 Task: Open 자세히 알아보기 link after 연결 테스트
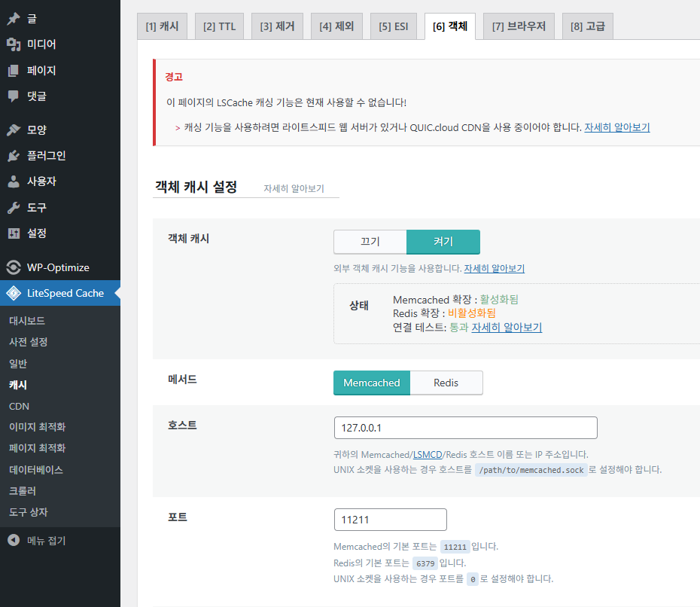(x=507, y=328)
